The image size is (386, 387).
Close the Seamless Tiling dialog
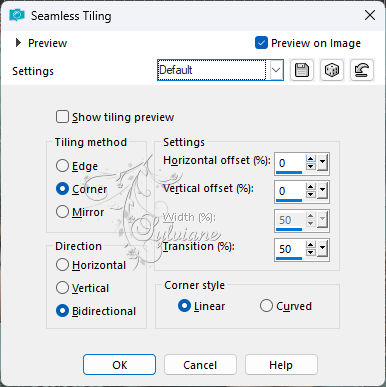tap(370, 15)
